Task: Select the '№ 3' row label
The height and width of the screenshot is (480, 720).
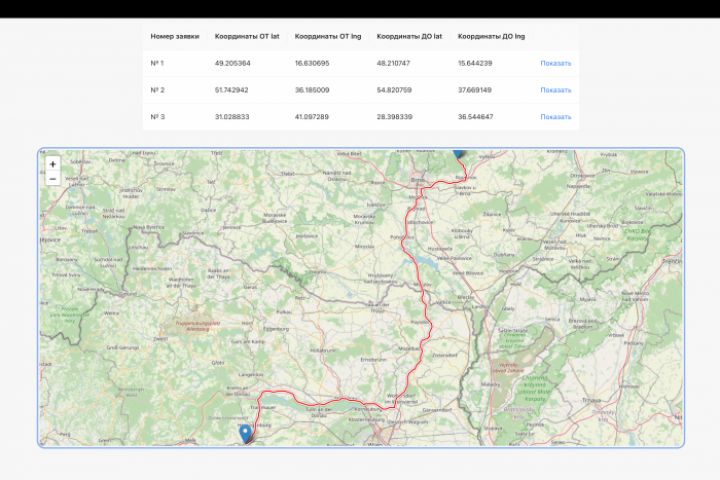Action: pyautogui.click(x=157, y=117)
